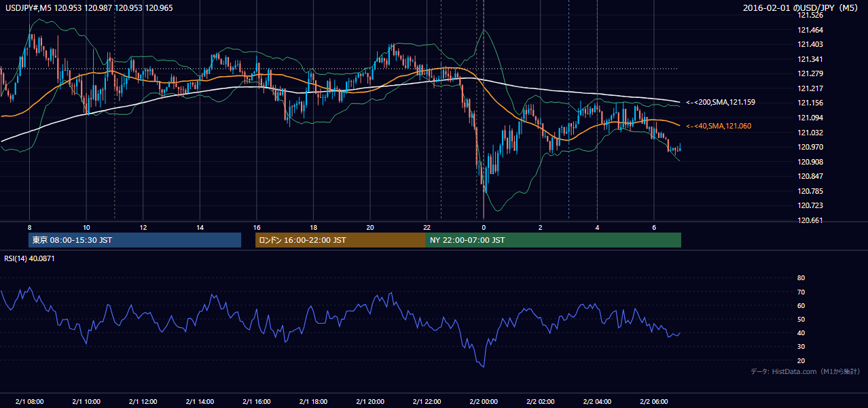Image resolution: width=868 pixels, height=408 pixels.
Task: Click the 121.464 price axis label
Action: coord(810,30)
